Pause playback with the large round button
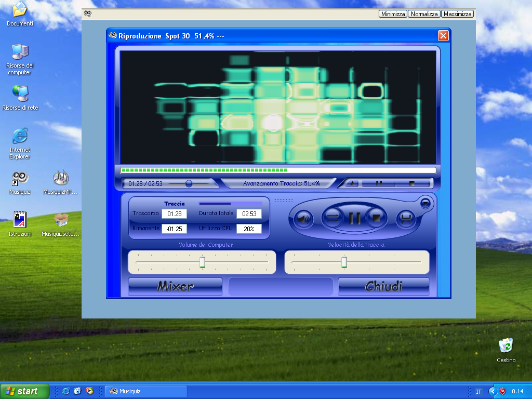Viewport: 532px width, 399px height. pyautogui.click(x=355, y=218)
